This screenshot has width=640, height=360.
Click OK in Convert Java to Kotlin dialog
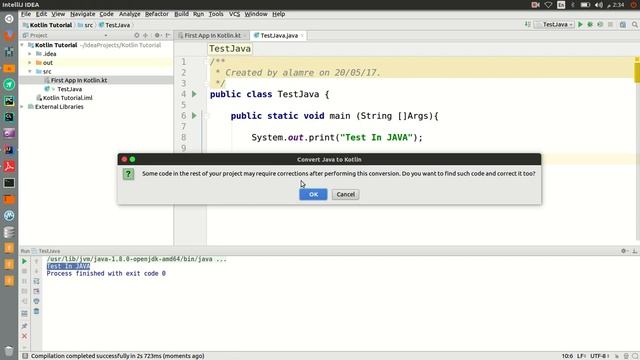[x=313, y=194]
